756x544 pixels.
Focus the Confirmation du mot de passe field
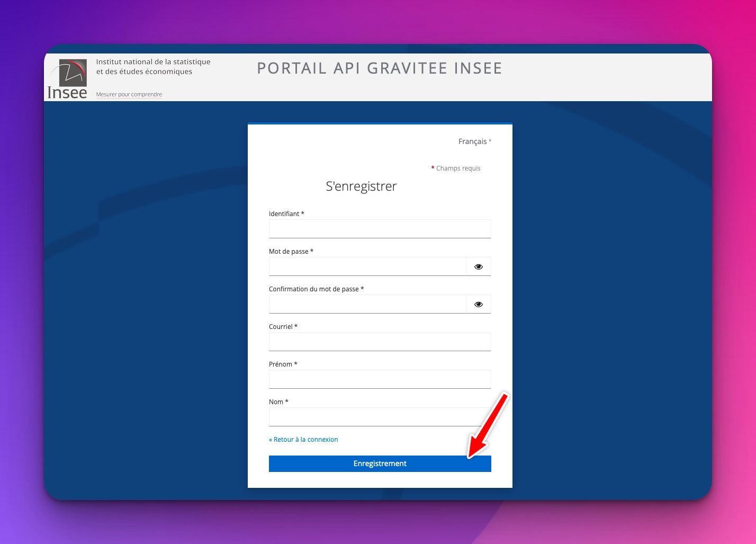[x=367, y=304]
